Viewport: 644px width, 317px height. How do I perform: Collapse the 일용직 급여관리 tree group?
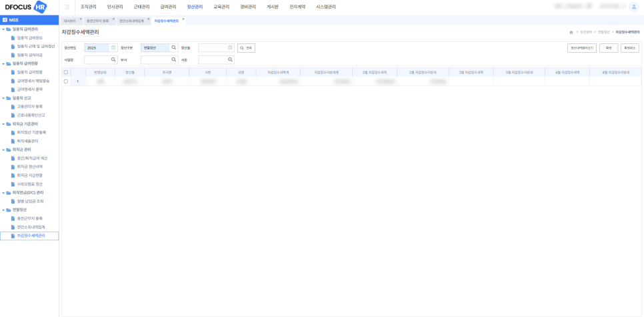click(3, 29)
